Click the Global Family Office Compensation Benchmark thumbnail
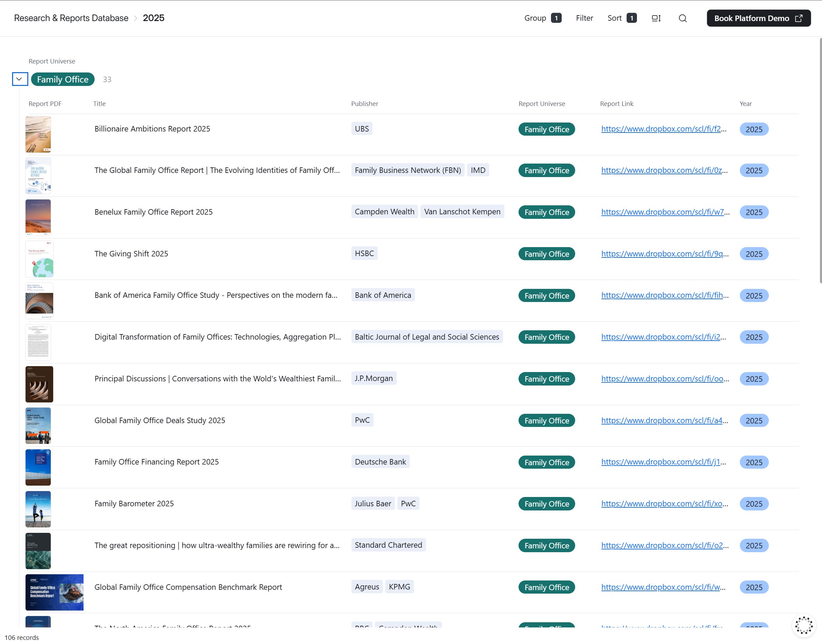The height and width of the screenshot is (644, 822). pyautogui.click(x=54, y=592)
